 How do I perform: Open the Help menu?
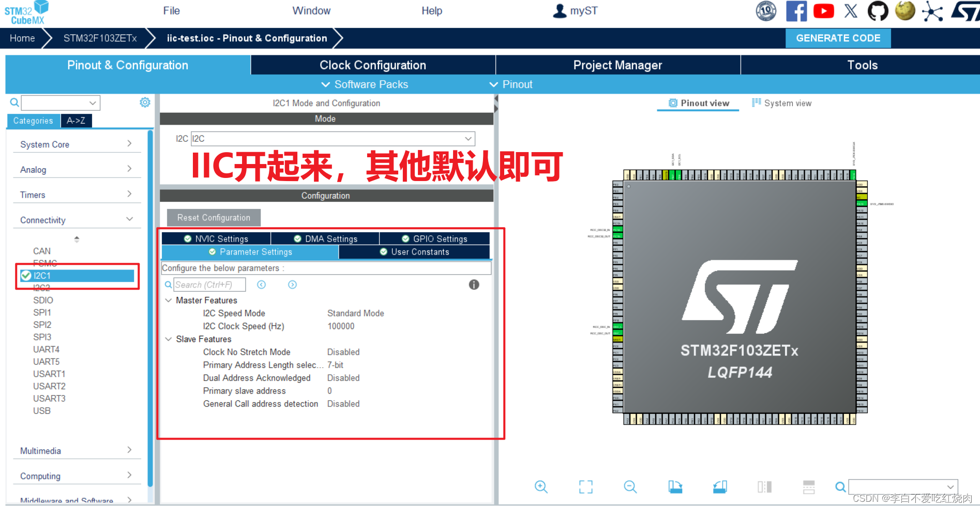pos(432,11)
